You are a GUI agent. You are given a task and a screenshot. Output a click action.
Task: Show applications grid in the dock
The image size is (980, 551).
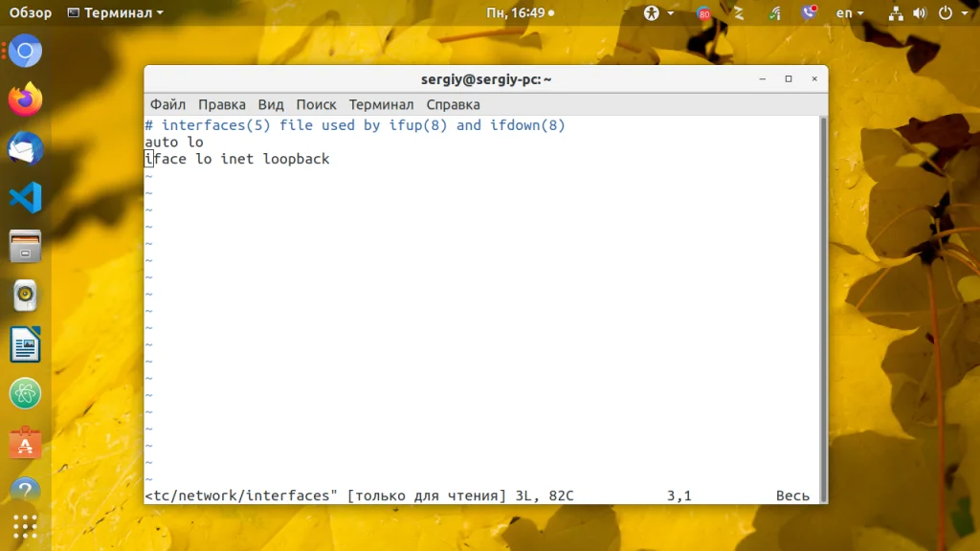point(25,526)
